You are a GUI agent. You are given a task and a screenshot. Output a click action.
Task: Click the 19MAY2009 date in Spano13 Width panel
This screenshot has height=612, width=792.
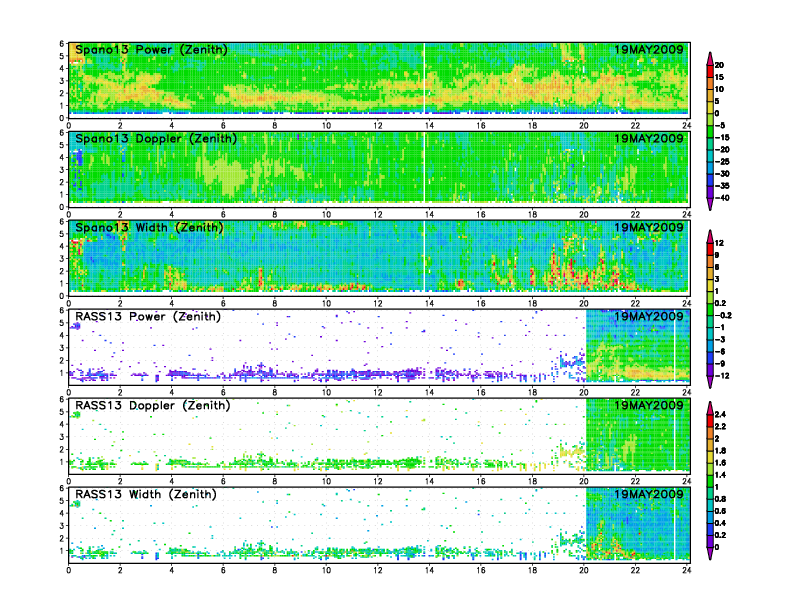[x=649, y=228]
